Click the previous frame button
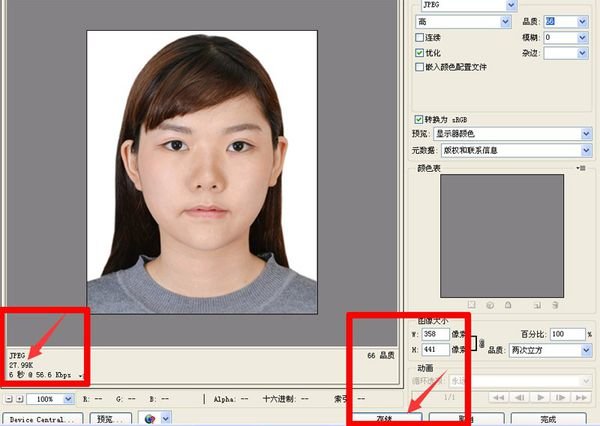Screen dimensions: 600x426 (519, 398)
